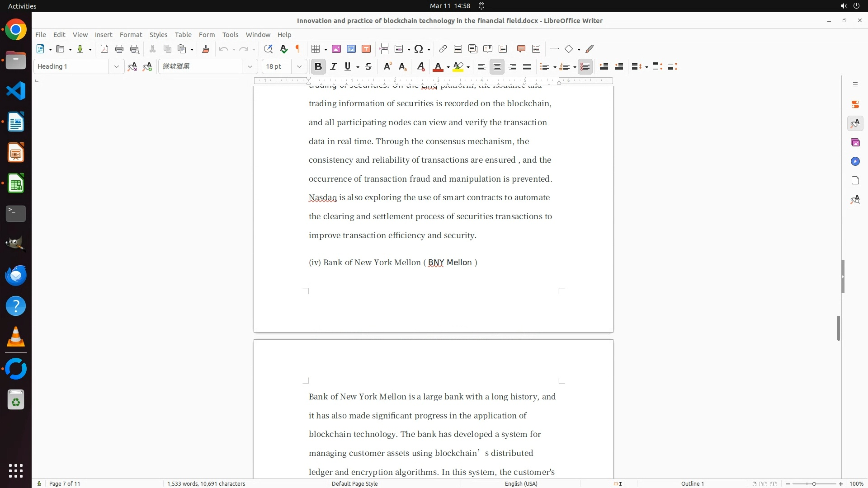Click the Export as PDF icon
Screen dimensions: 868x488
tap(104, 49)
